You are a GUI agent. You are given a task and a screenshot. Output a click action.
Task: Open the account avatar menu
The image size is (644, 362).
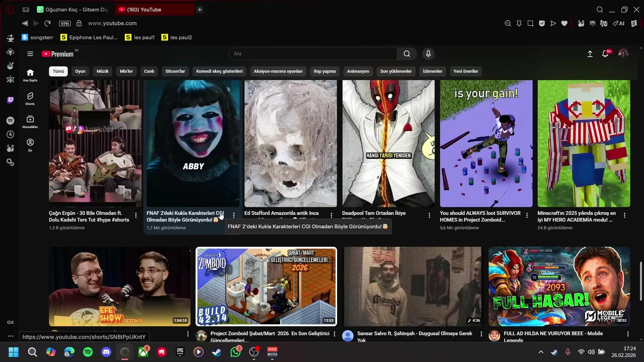623,54
